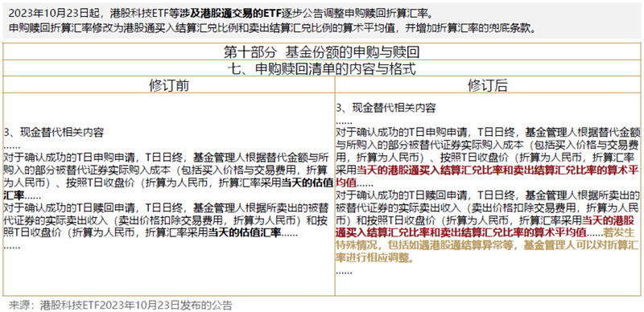The image size is (644, 312).
Task: Click the first bold 当天的估值汇率 phrase
Action: pyautogui.click(x=306, y=183)
